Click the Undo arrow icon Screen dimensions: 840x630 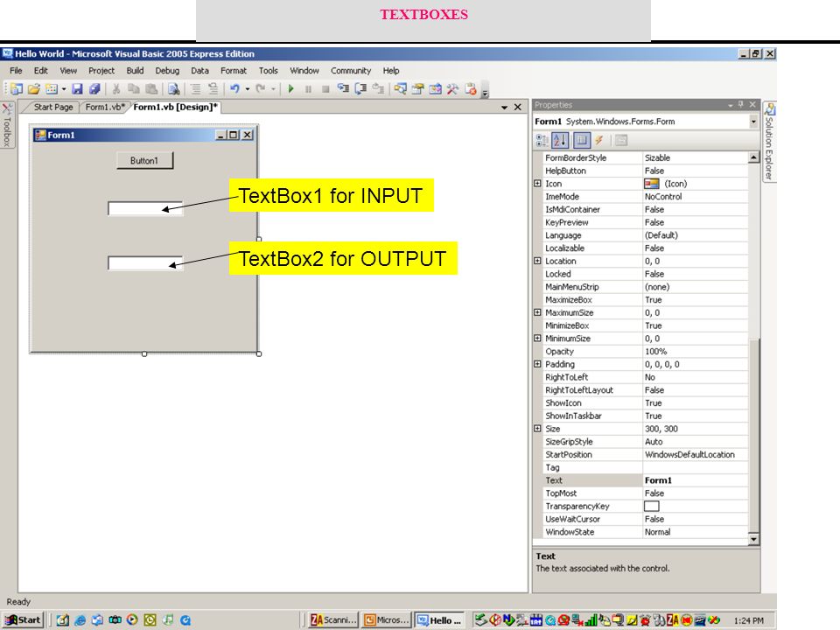[x=234, y=89]
